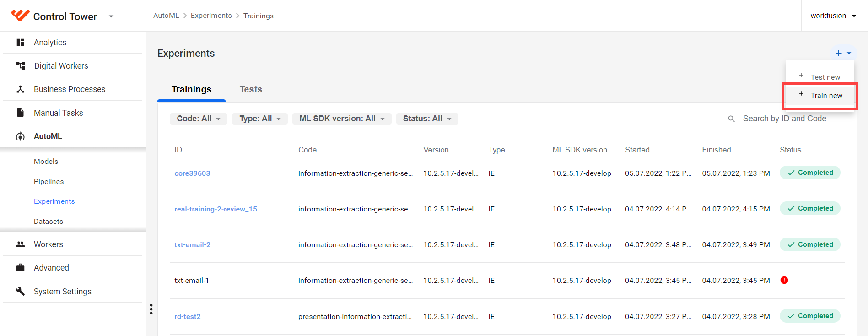Click Completed status badge for rd-test2
This screenshot has height=336, width=868.
click(810, 316)
